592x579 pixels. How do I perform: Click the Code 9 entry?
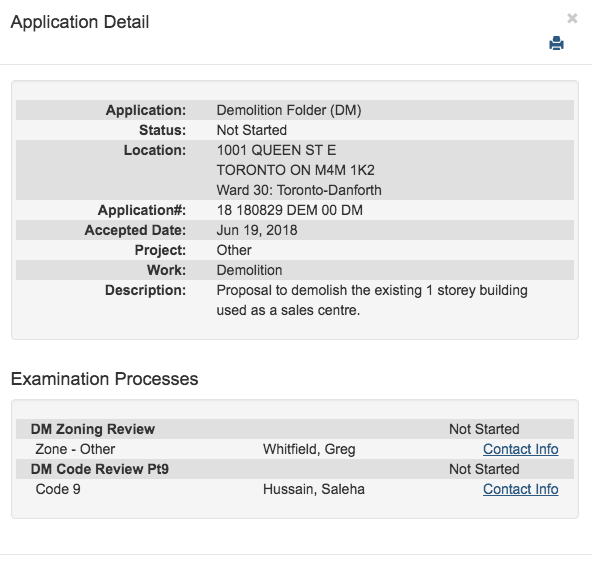pyautogui.click(x=58, y=489)
